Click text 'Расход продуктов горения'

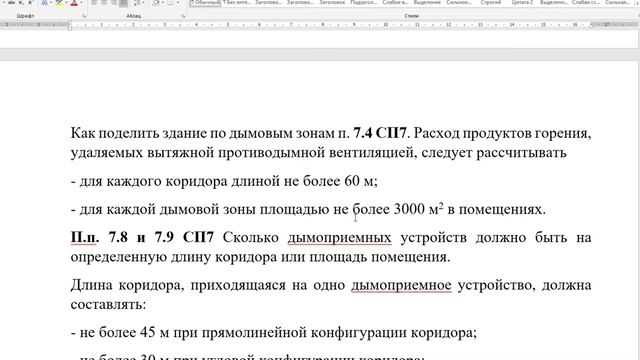(x=502, y=133)
